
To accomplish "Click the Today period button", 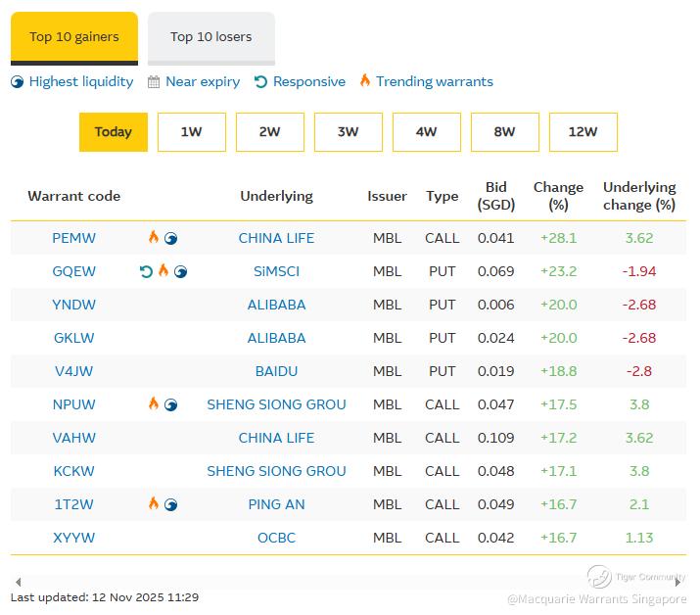I will pyautogui.click(x=113, y=132).
